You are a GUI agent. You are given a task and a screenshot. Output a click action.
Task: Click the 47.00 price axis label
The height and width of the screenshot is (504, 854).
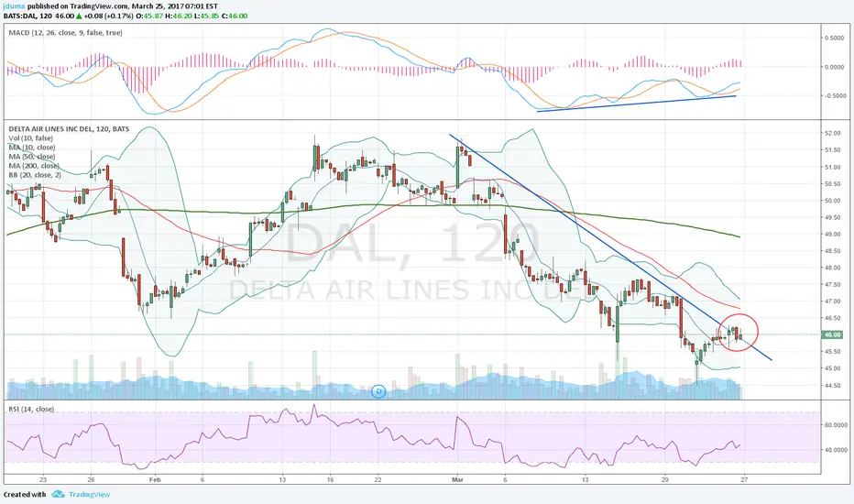coord(832,301)
